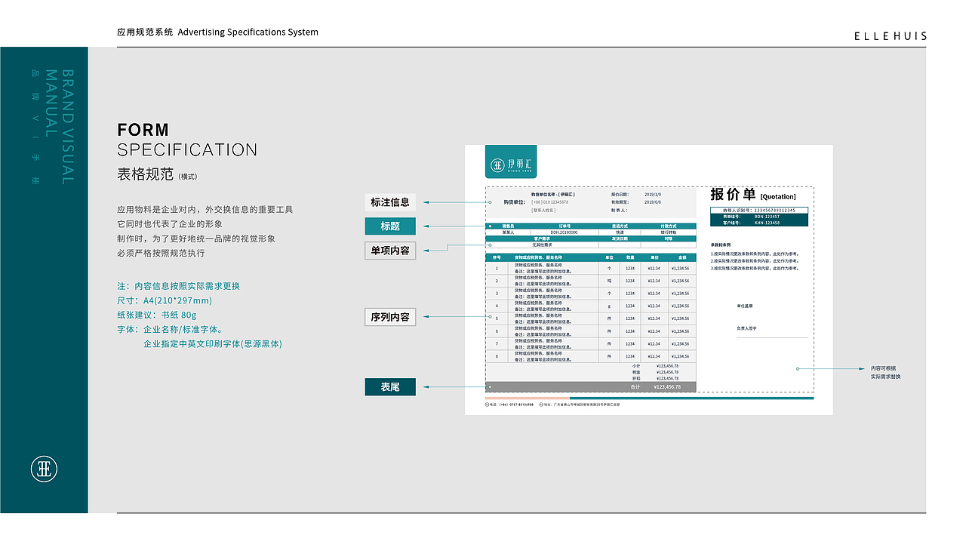Click the address location icon in the form footer
The width and height of the screenshot is (966, 560).
[541, 405]
